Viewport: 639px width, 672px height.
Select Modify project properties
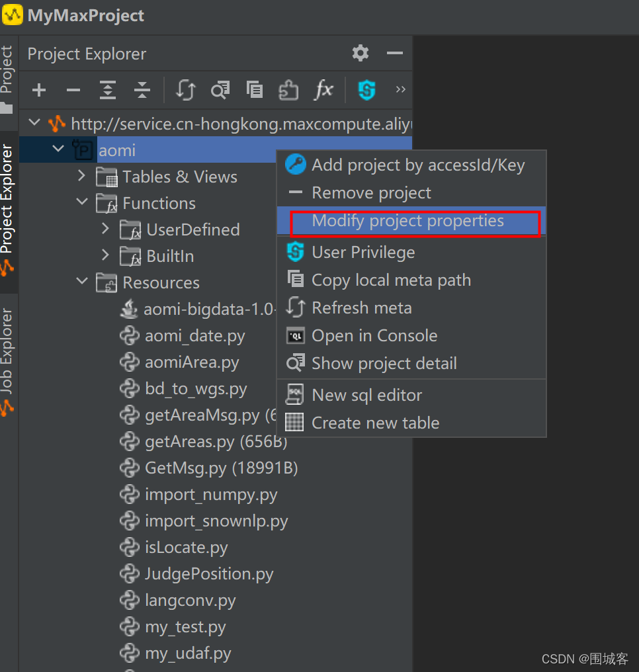click(411, 221)
